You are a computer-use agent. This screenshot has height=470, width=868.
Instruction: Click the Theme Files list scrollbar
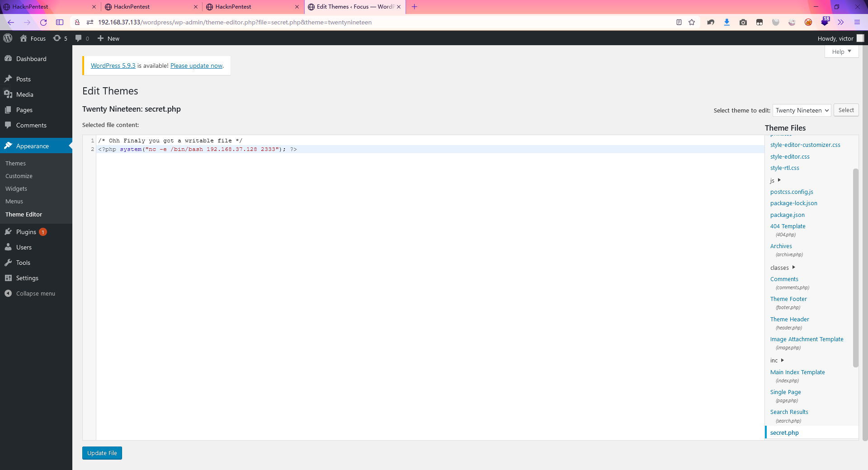(x=855, y=268)
